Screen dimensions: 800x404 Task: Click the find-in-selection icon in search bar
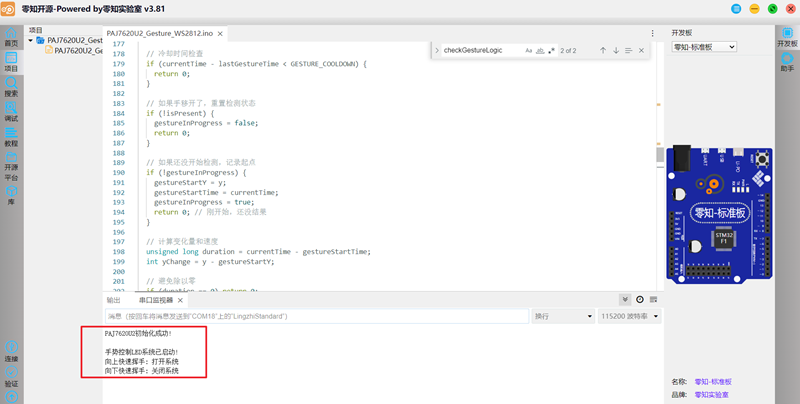[x=629, y=50]
